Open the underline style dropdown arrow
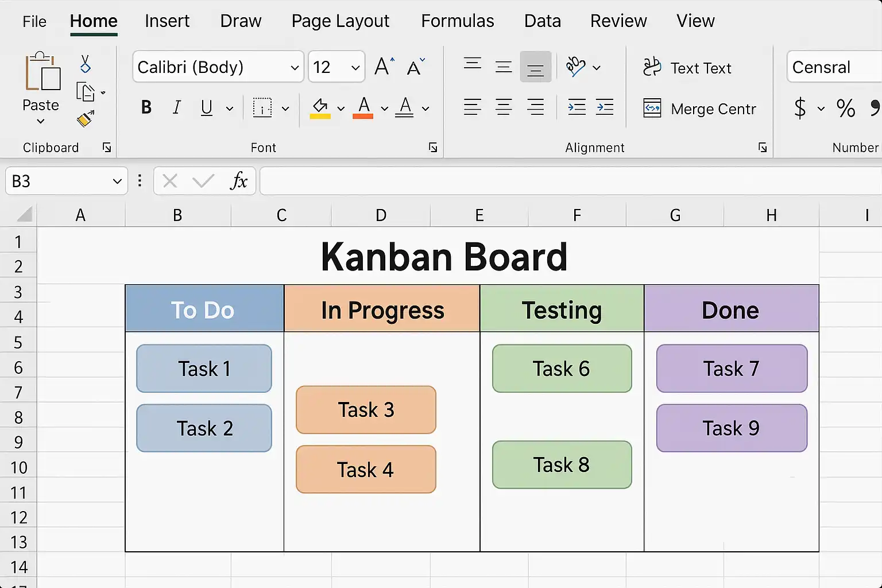Screen dimensions: 882x588 click(x=229, y=108)
